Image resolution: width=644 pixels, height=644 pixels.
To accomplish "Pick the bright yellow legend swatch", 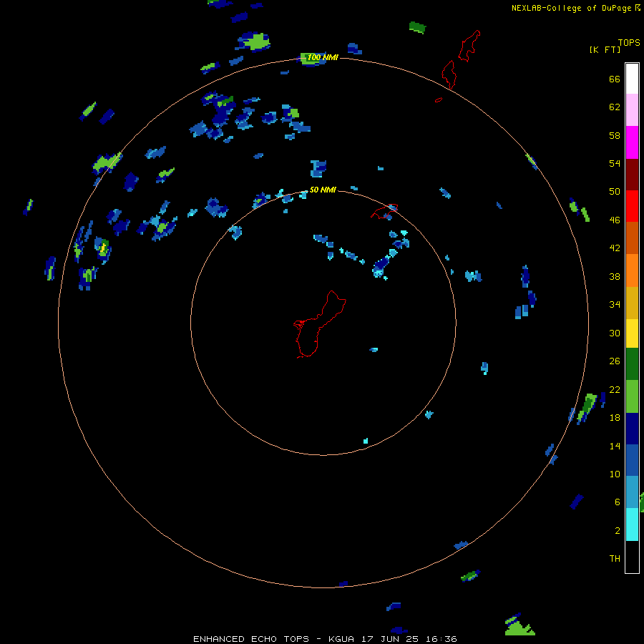I will (x=632, y=333).
